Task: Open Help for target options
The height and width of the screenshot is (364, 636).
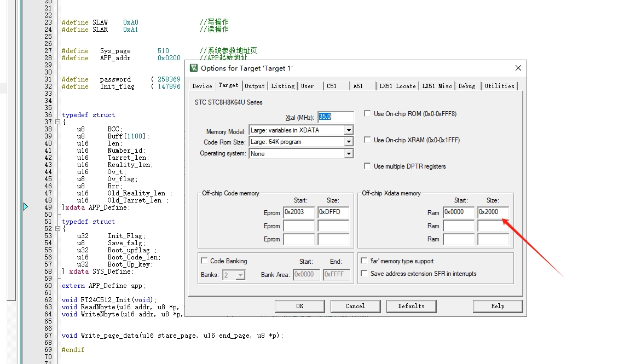Action: tap(498, 307)
